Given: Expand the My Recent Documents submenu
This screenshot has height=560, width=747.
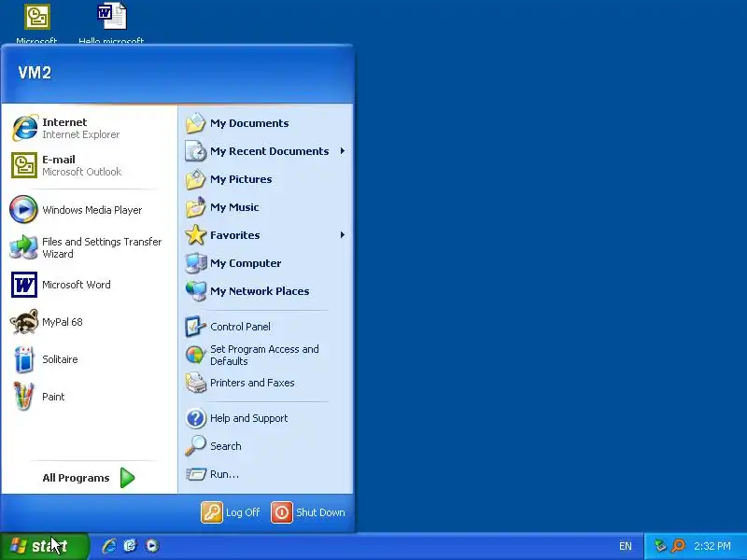Looking at the screenshot, I should coord(266,151).
